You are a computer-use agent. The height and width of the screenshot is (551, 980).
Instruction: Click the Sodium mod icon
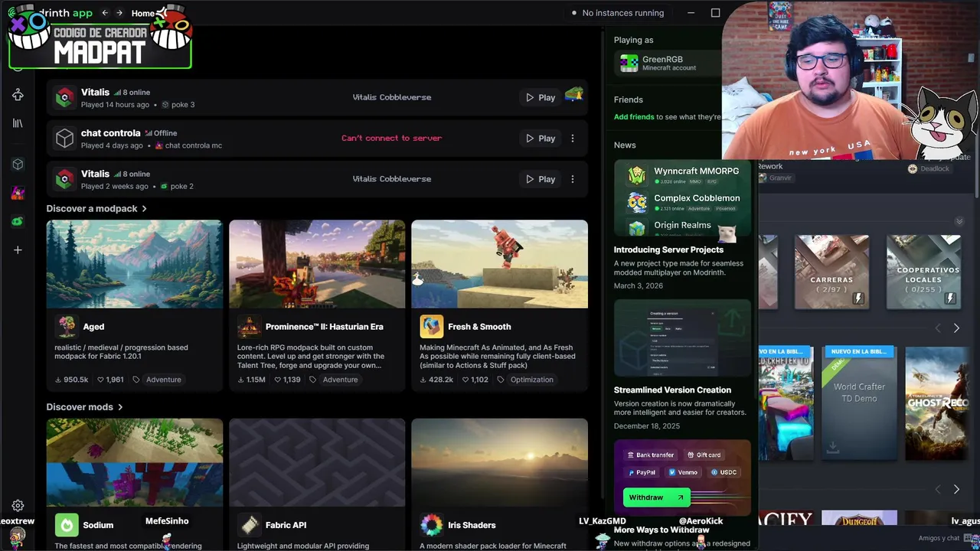(67, 525)
